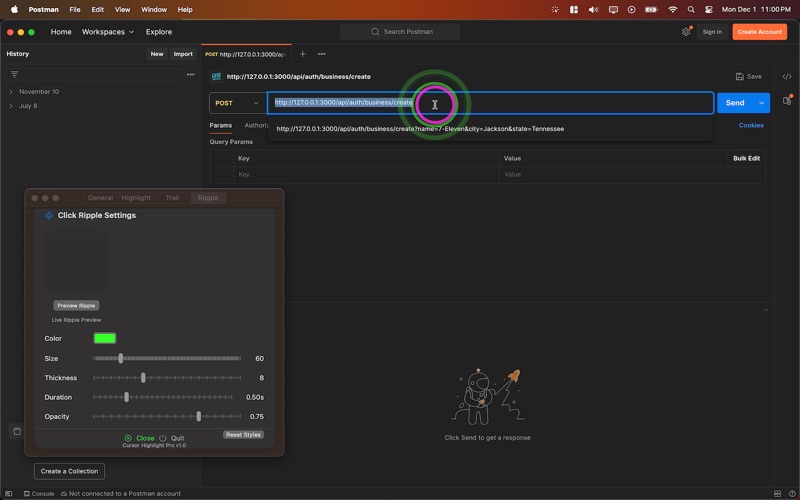Go to Home in Postman header
Screen dimensions: 800x500
(61, 32)
